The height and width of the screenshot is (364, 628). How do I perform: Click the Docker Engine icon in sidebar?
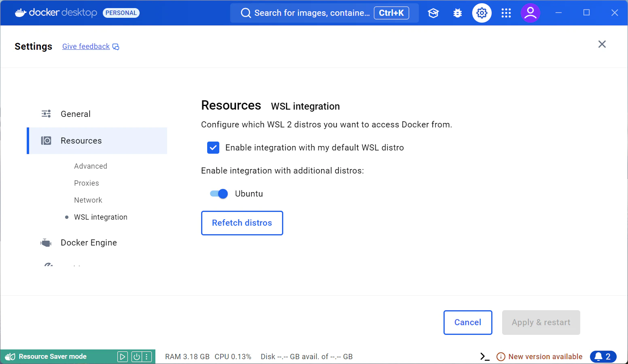point(46,243)
